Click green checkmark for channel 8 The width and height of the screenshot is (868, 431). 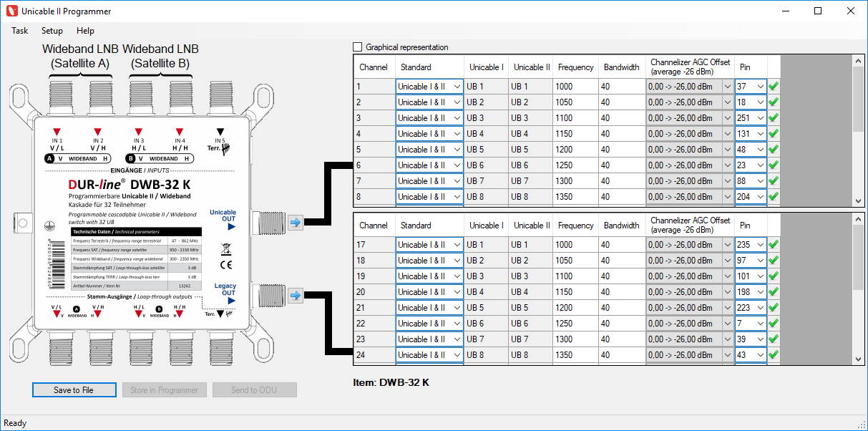[x=774, y=197]
